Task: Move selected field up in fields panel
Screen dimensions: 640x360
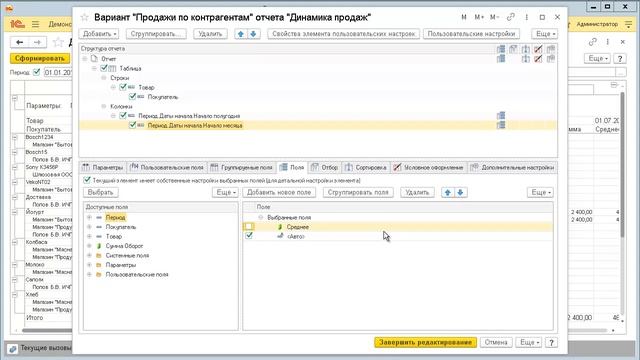Action: [448, 192]
